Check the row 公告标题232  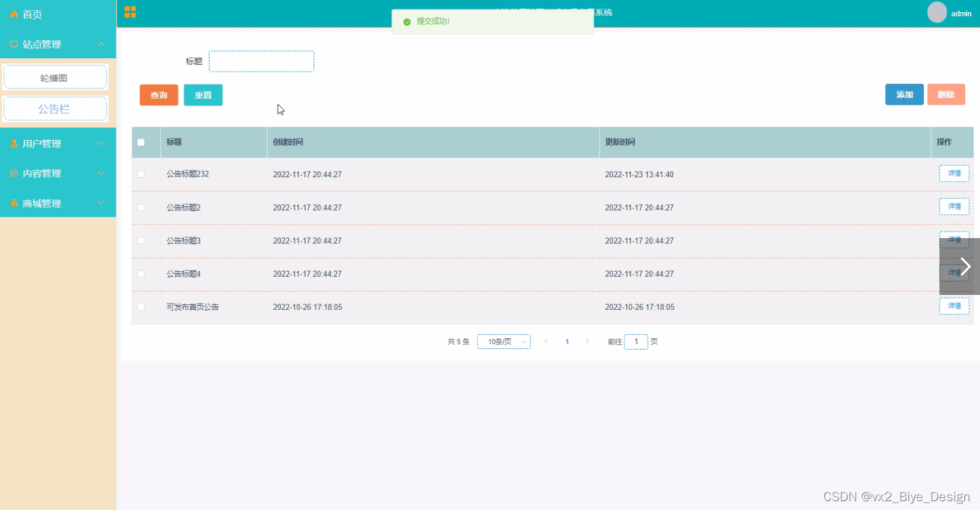[x=141, y=175]
